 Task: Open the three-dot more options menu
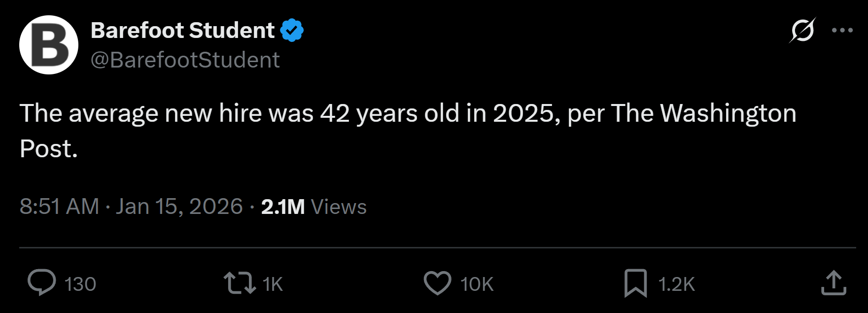click(x=842, y=31)
